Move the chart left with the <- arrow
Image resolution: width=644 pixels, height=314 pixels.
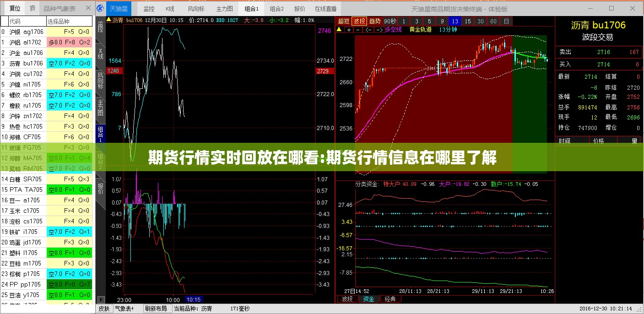(x=368, y=29)
